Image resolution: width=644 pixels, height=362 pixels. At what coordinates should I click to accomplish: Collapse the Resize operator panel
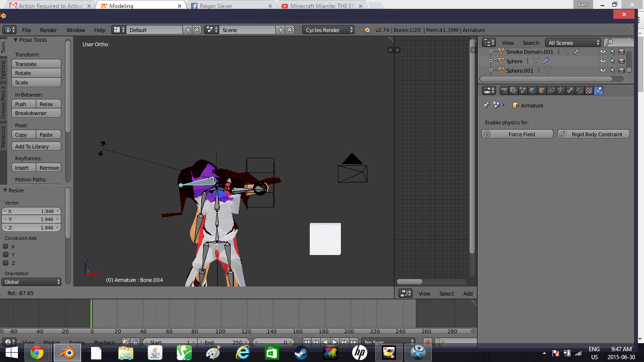pos(6,190)
